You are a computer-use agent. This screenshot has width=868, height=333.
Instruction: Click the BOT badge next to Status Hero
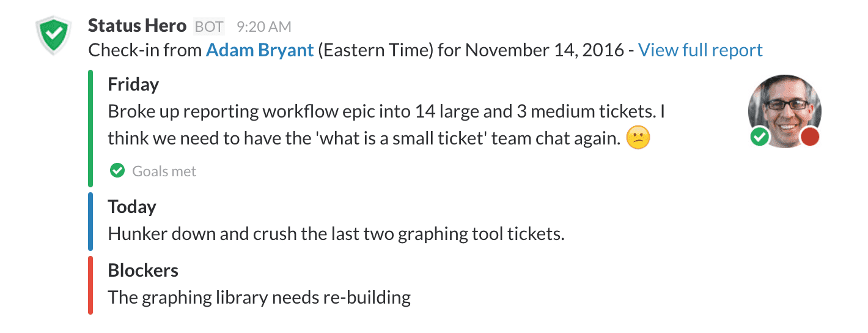point(209,26)
